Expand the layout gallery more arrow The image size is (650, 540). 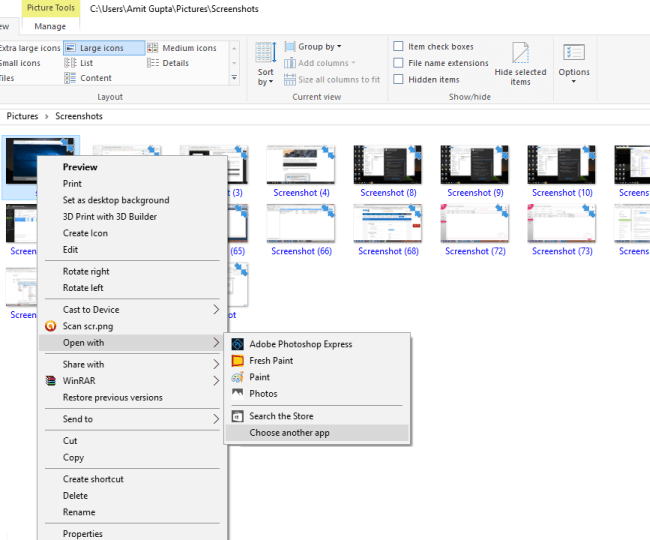234,78
